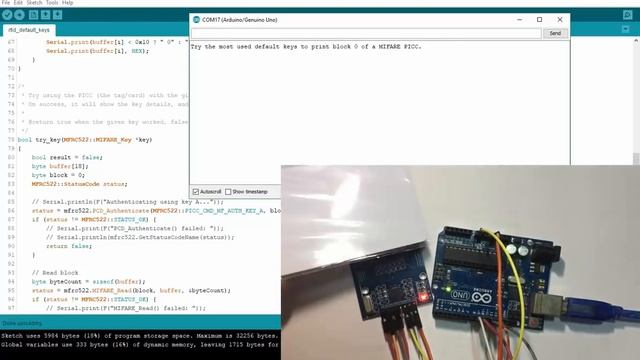The image size is (640, 360).
Task: Select the rfid_default_keys sketch tab
Action: [29, 30]
